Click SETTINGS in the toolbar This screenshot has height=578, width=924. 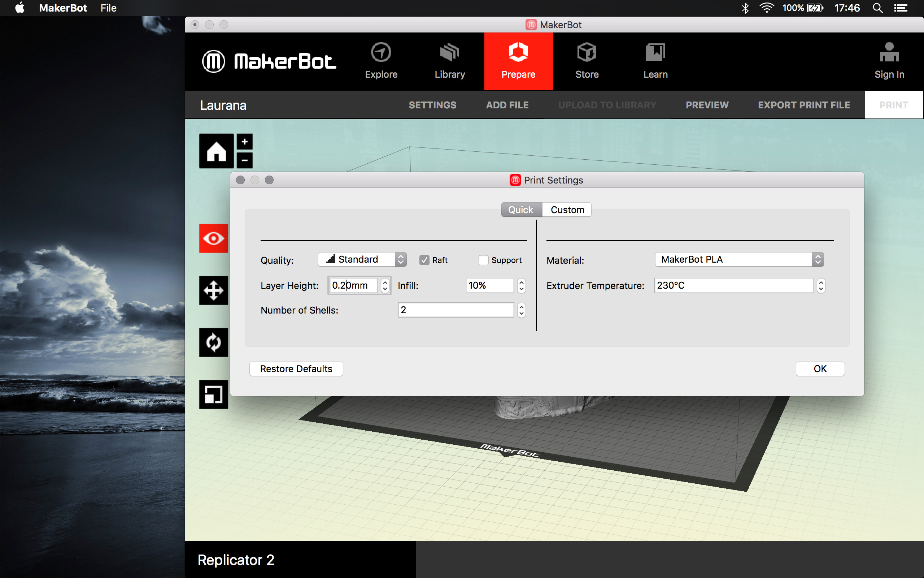[432, 105]
